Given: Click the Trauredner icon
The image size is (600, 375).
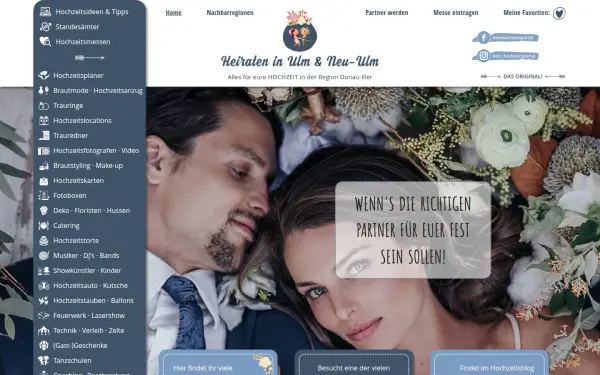Looking at the screenshot, I should tap(44, 135).
